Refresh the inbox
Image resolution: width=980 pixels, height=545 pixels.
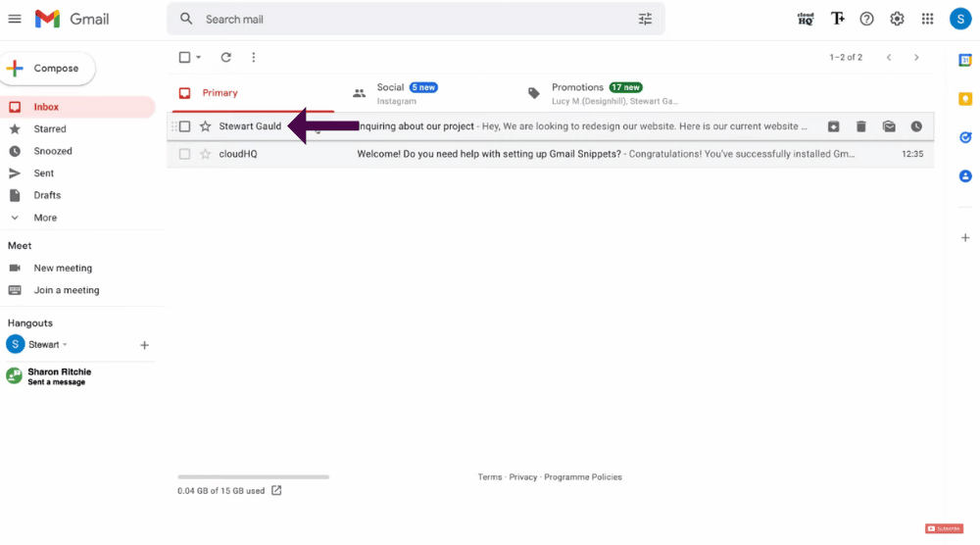[x=226, y=57]
